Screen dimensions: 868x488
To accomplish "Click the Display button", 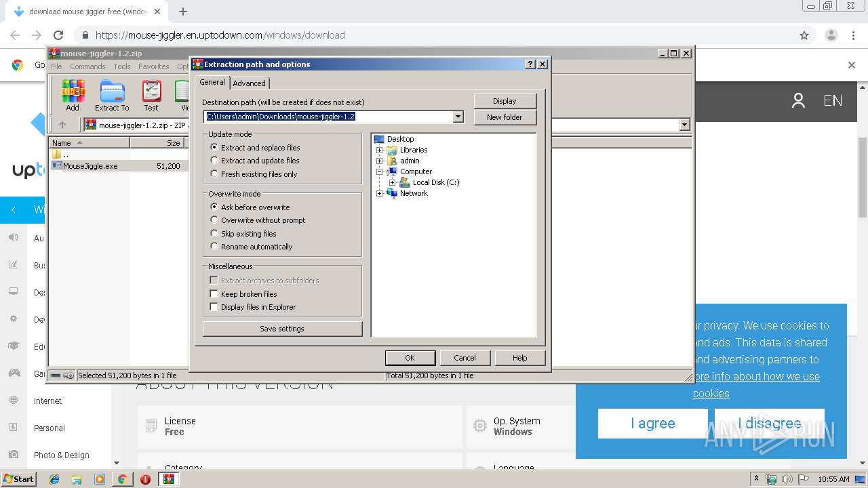I will tap(505, 101).
